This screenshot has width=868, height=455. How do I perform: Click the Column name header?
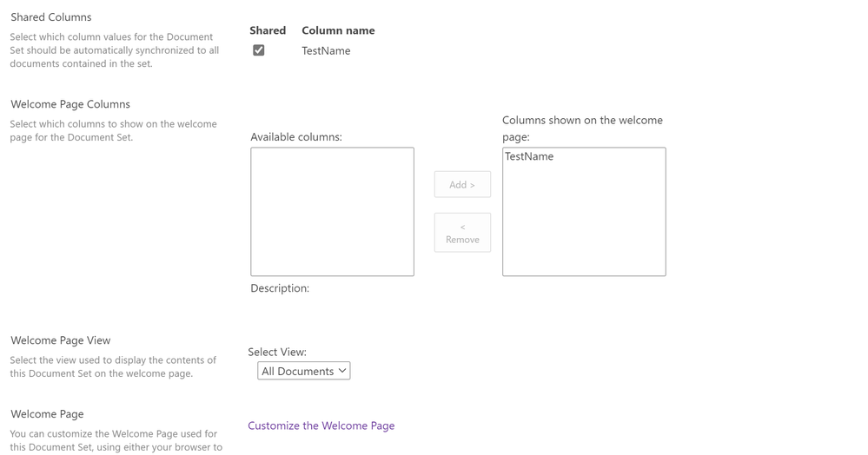pyautogui.click(x=338, y=30)
